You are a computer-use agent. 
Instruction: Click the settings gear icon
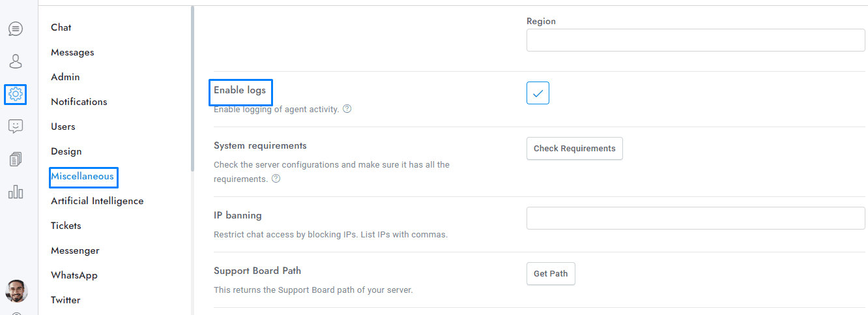point(16,94)
